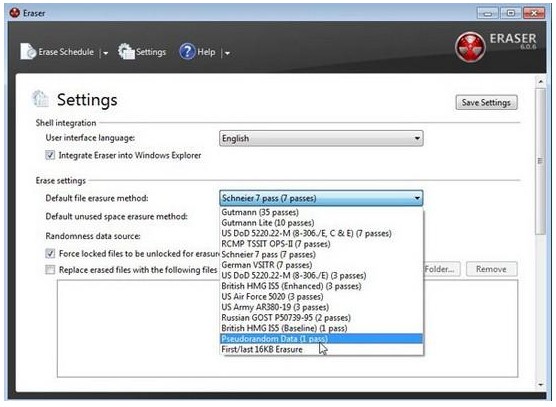The height and width of the screenshot is (407, 556).
Task: Click the Eraser red radiation logo
Action: [x=470, y=47]
